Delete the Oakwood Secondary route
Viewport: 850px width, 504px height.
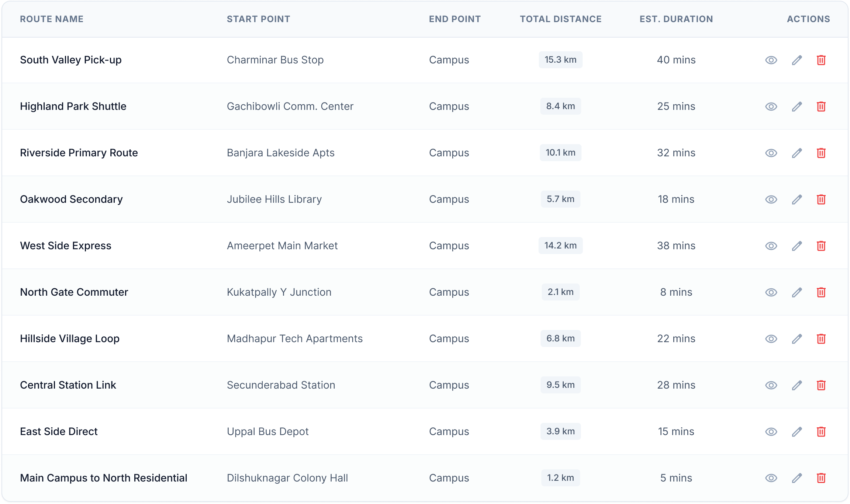pos(822,199)
